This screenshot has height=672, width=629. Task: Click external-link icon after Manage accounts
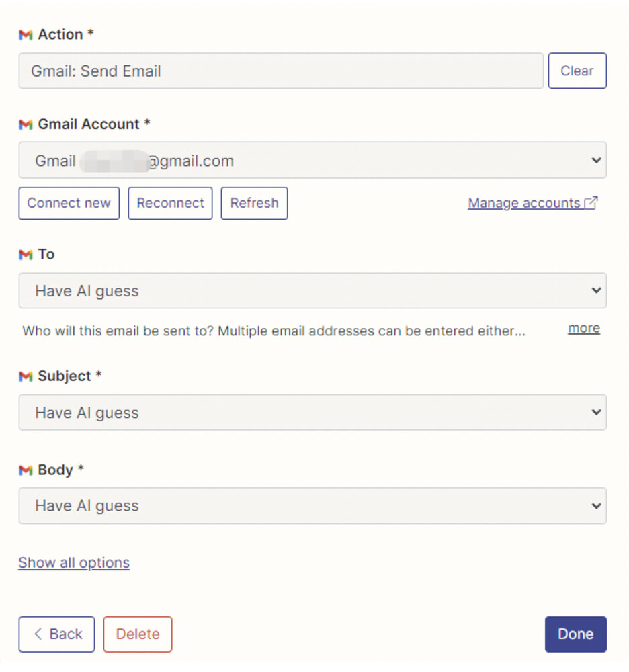tap(591, 203)
